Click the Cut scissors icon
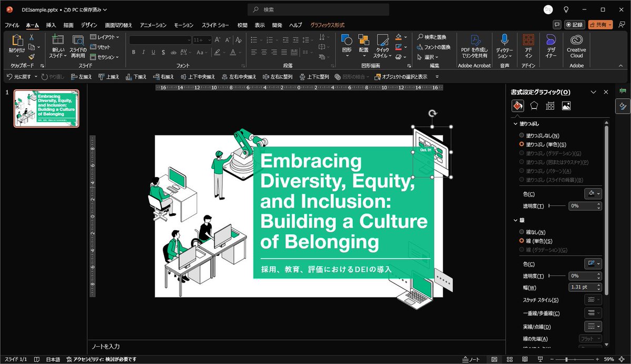This screenshot has height=364, width=631. click(x=32, y=37)
